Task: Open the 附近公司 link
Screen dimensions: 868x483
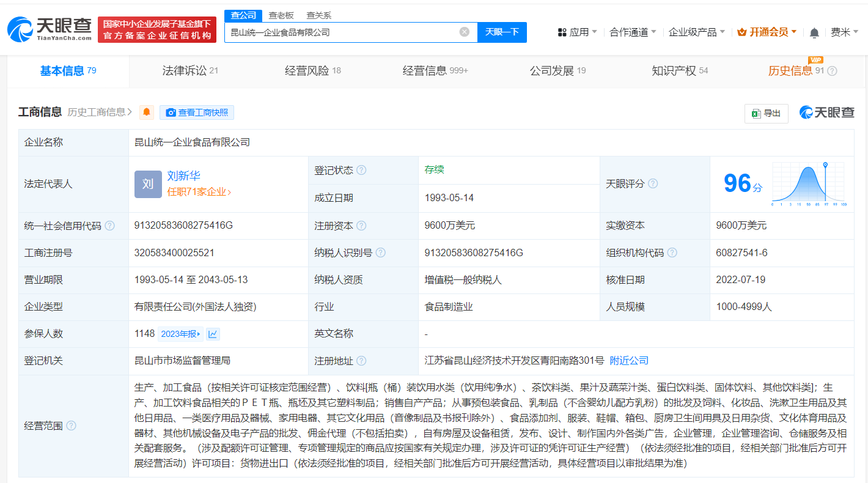Action: 629,361
